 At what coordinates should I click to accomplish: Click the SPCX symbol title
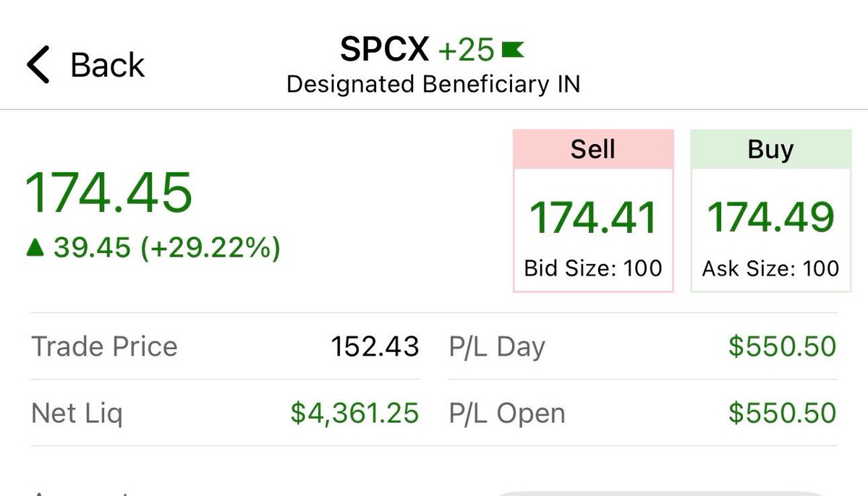(385, 50)
